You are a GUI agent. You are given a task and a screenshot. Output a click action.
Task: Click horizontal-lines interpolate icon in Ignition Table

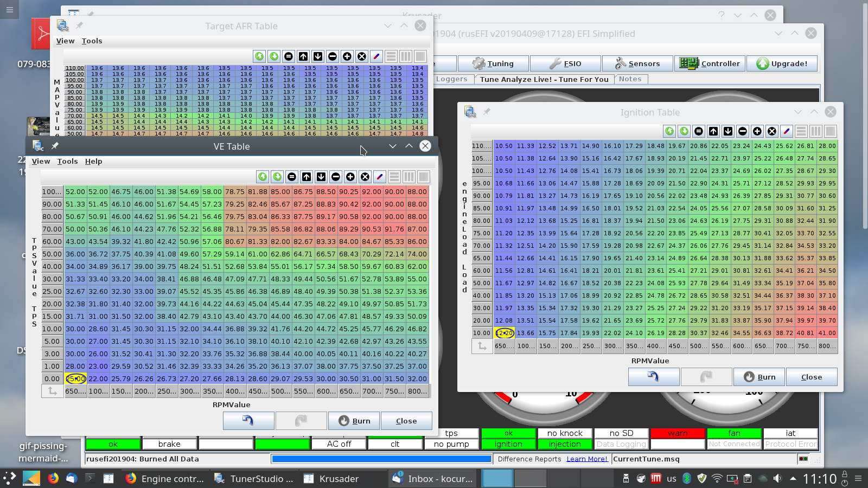click(x=801, y=131)
